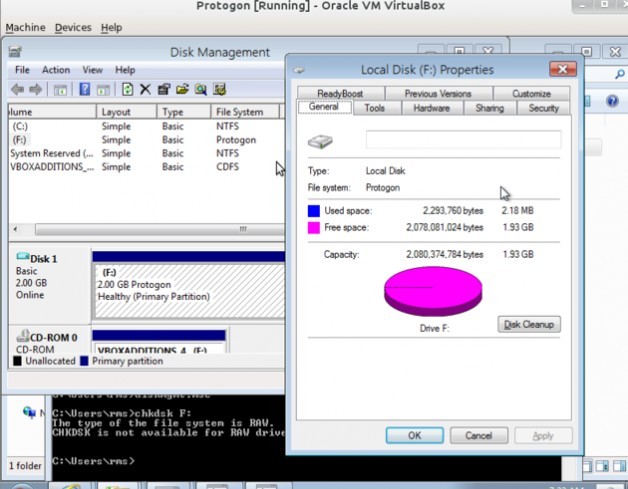Click the Protogon file system cell for F:
628x489 pixels.
point(236,140)
